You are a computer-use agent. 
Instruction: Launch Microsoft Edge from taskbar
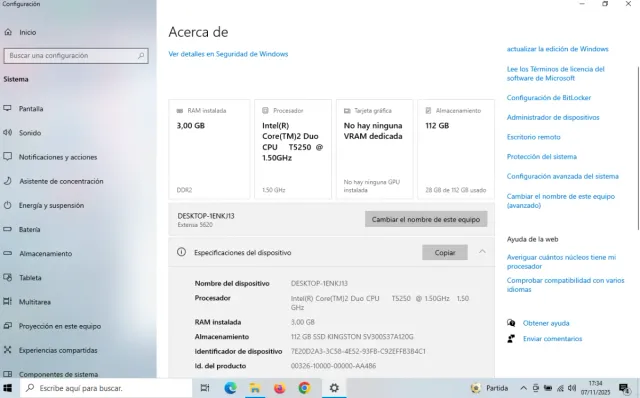[x=230, y=388]
